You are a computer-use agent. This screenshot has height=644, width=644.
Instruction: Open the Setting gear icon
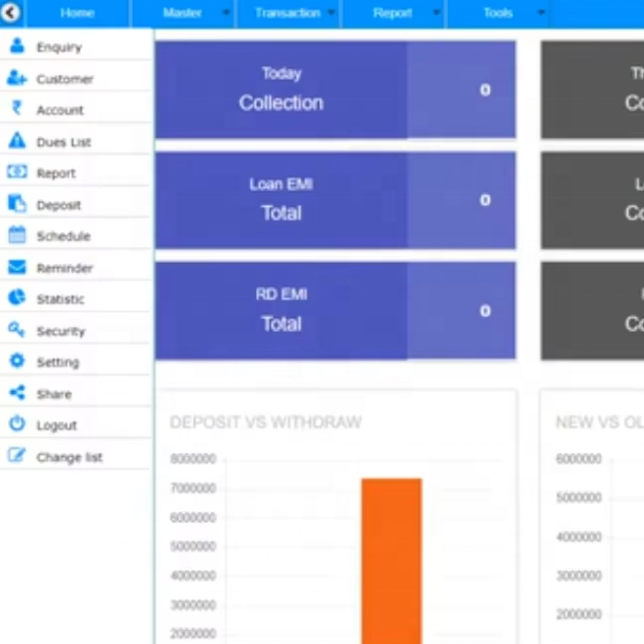tap(17, 361)
